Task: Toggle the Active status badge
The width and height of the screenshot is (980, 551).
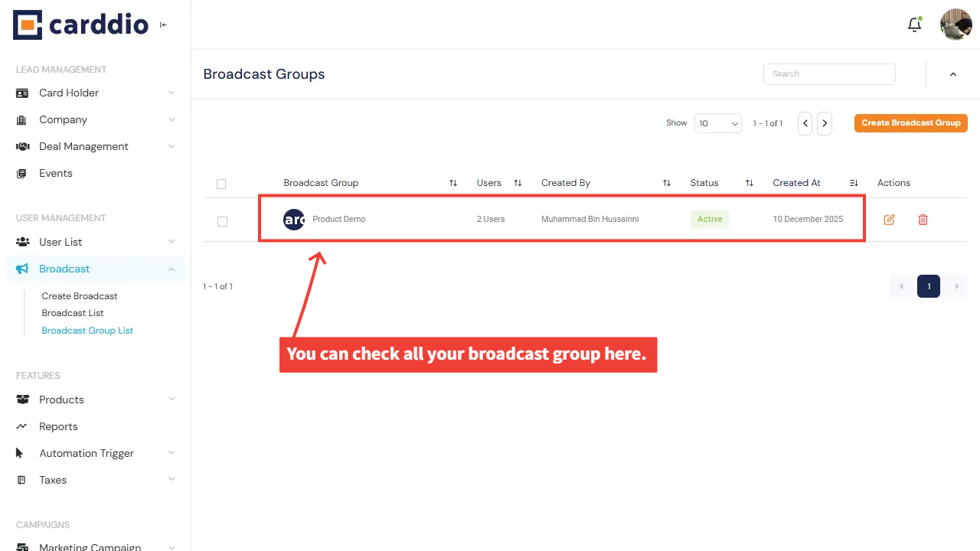Action: coord(710,219)
